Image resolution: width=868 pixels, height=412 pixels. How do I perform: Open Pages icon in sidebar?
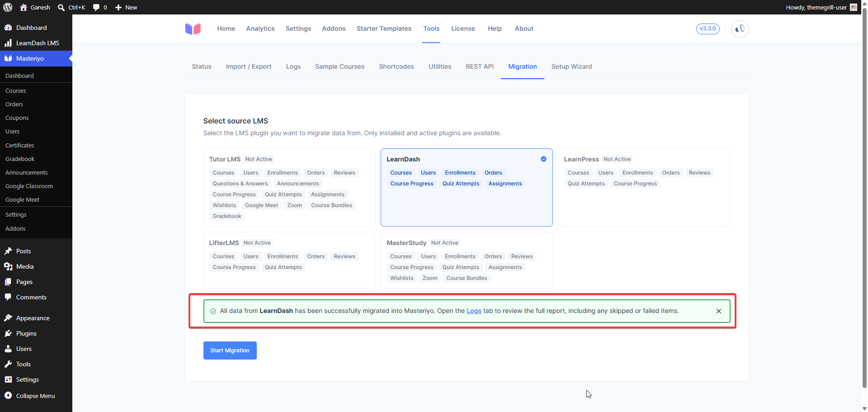coord(8,282)
